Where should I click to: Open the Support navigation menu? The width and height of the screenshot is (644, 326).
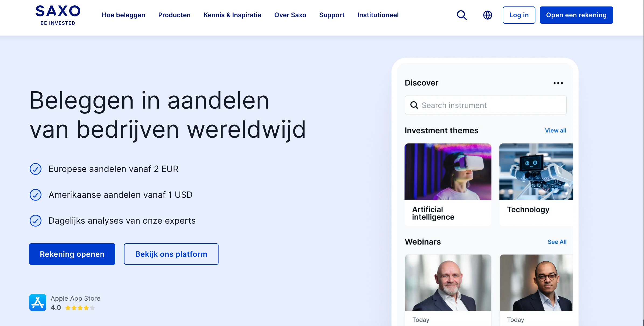[x=332, y=15]
